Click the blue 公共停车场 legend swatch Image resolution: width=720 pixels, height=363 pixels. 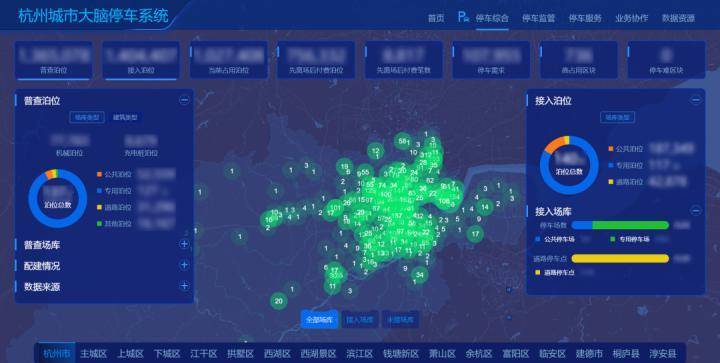tap(537, 239)
